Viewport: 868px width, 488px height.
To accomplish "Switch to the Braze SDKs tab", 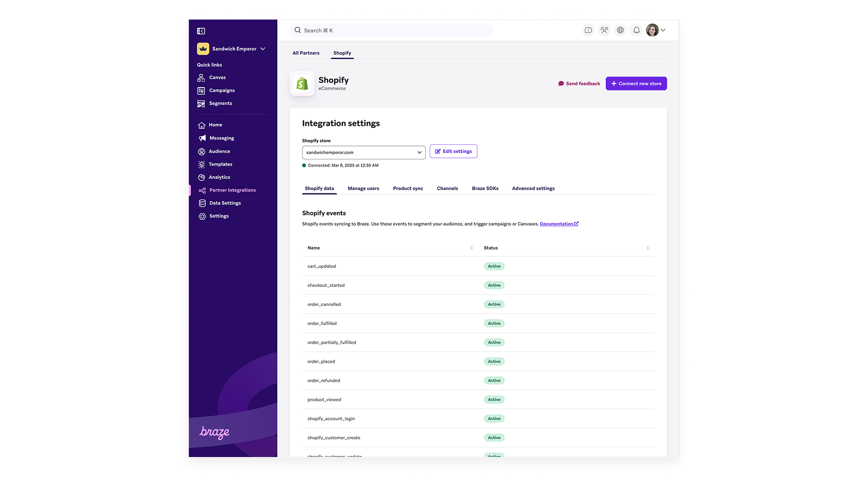I will [x=485, y=189].
